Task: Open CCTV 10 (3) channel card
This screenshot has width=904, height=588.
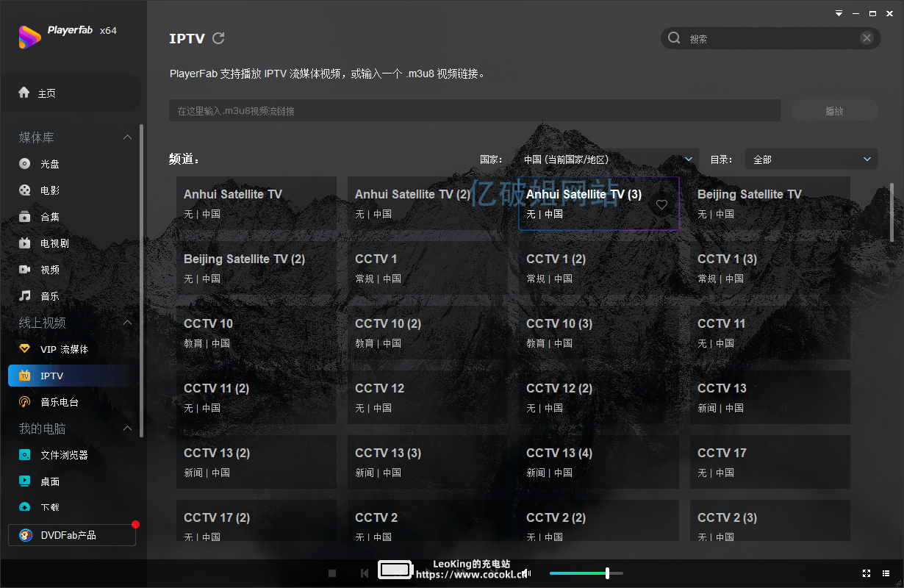Action: click(x=599, y=332)
